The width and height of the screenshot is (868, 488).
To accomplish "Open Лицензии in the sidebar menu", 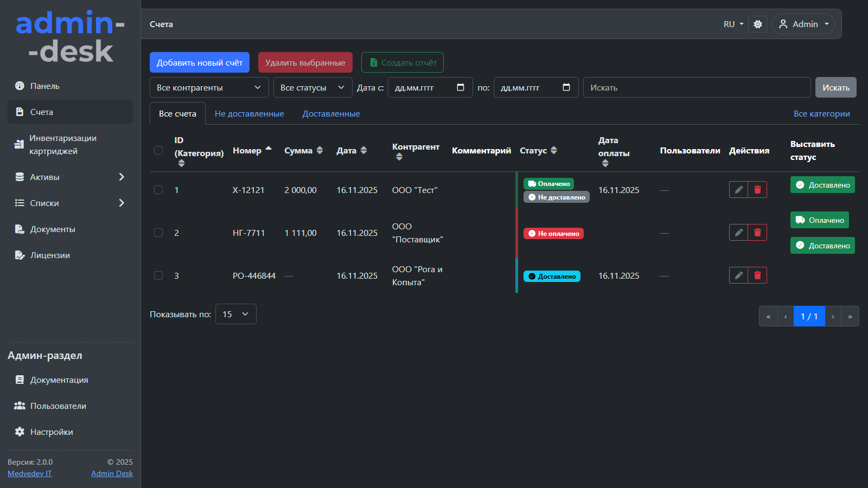I will (50, 255).
